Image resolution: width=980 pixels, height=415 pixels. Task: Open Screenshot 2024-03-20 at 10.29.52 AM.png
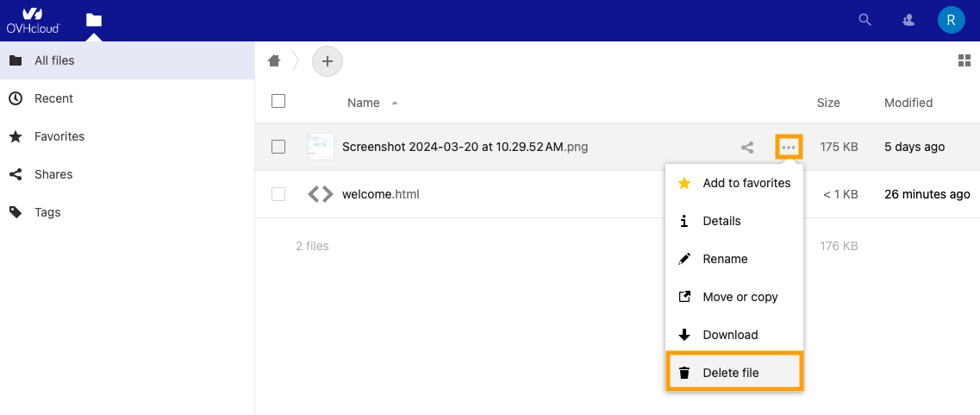tap(465, 147)
